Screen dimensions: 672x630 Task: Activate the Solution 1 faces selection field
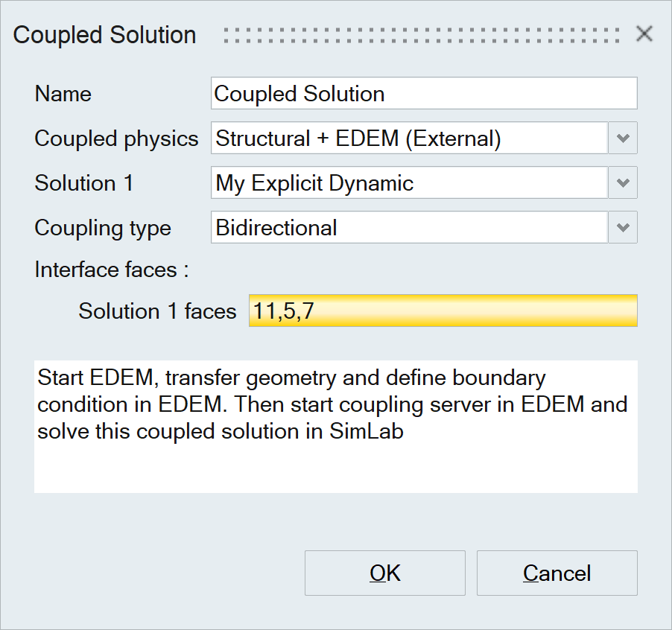443,311
